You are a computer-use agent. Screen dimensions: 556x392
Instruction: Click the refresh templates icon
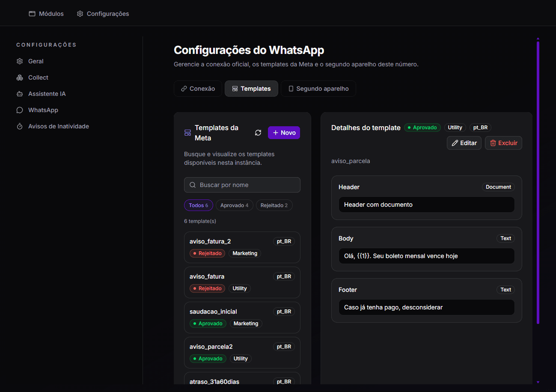[258, 133]
